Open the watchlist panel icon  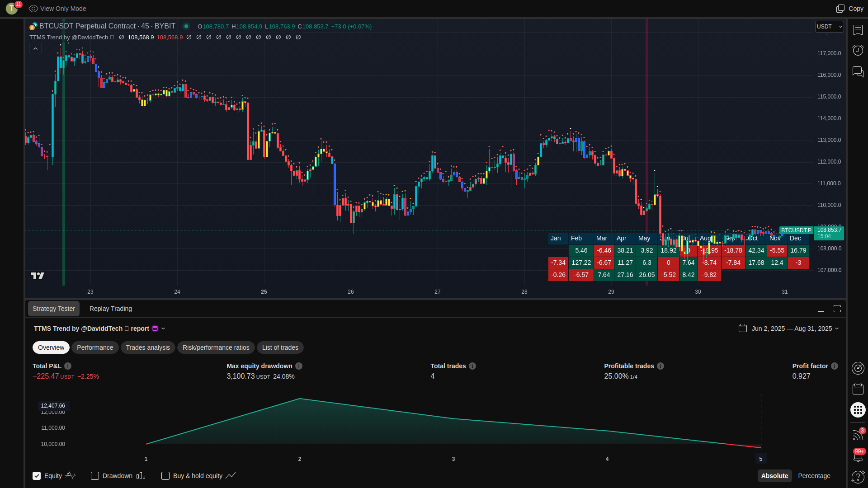[x=858, y=30]
